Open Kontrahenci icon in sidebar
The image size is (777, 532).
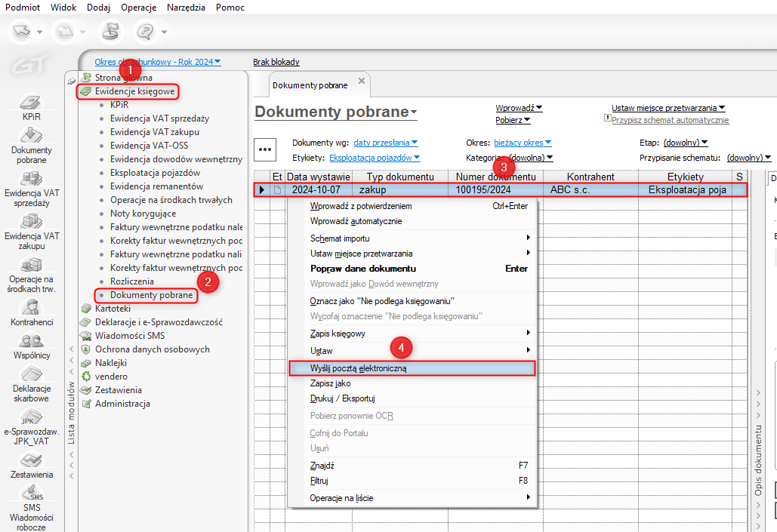pyautogui.click(x=31, y=307)
